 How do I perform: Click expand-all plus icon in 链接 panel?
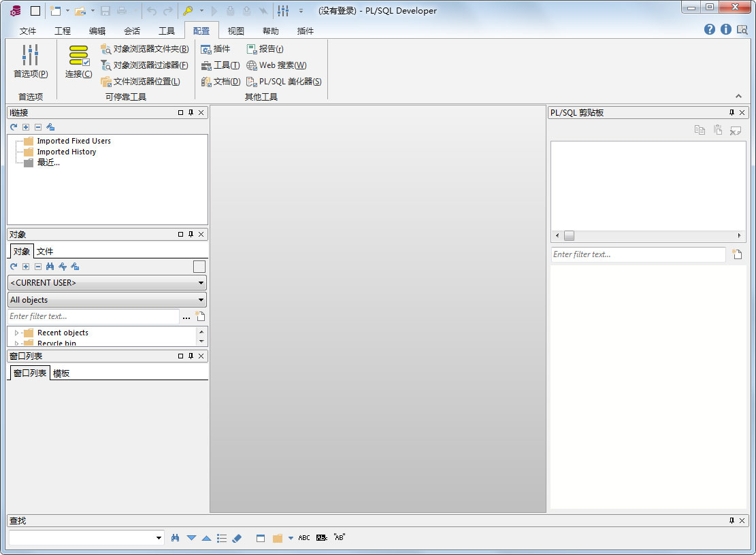point(26,127)
